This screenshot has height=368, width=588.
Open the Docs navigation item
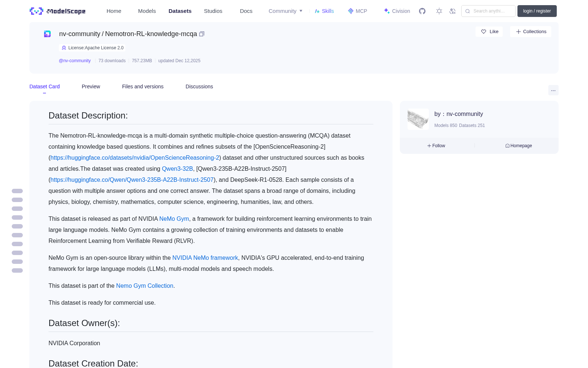pyautogui.click(x=246, y=11)
